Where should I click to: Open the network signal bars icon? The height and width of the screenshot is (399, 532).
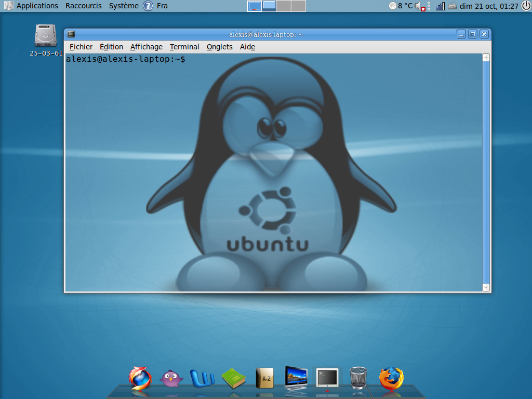[x=440, y=6]
